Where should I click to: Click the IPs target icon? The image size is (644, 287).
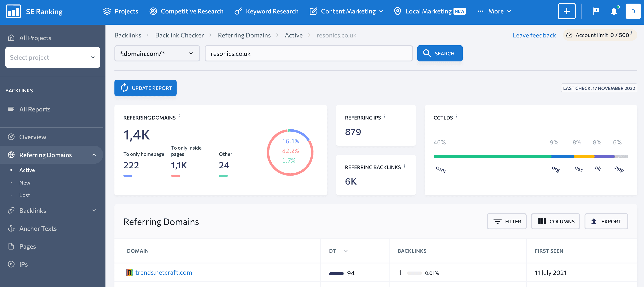[x=11, y=264]
